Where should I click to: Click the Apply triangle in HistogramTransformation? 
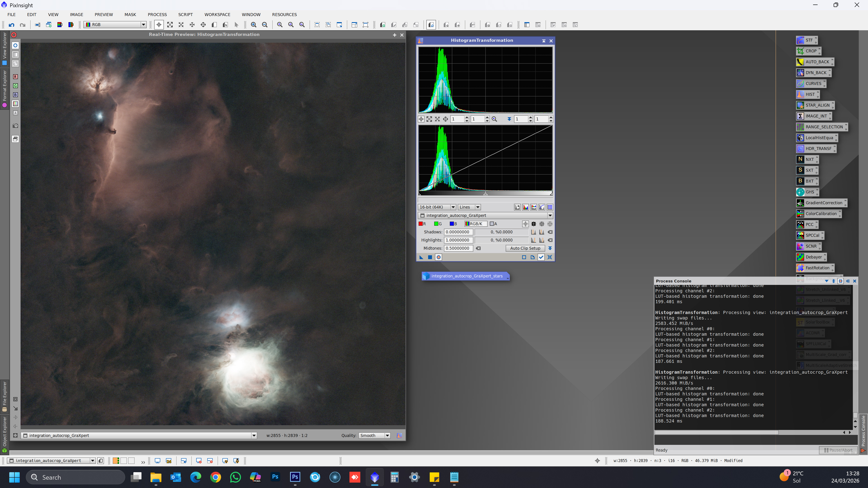[x=421, y=257]
